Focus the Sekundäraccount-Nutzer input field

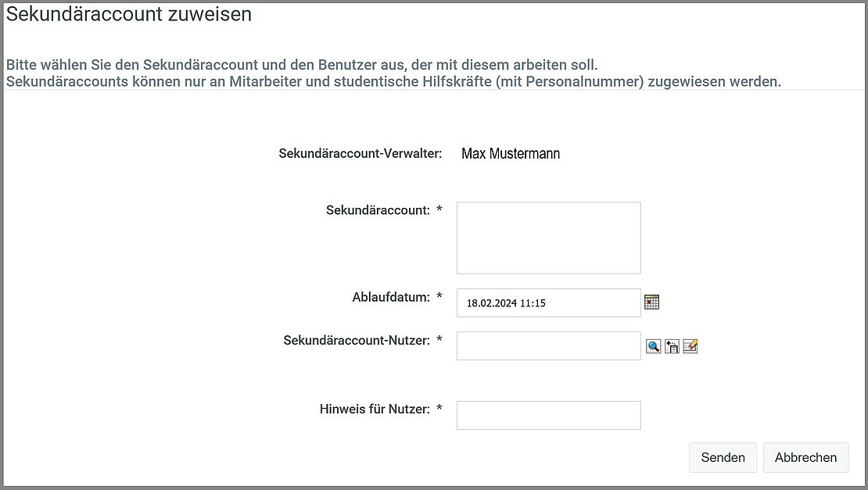(548, 346)
